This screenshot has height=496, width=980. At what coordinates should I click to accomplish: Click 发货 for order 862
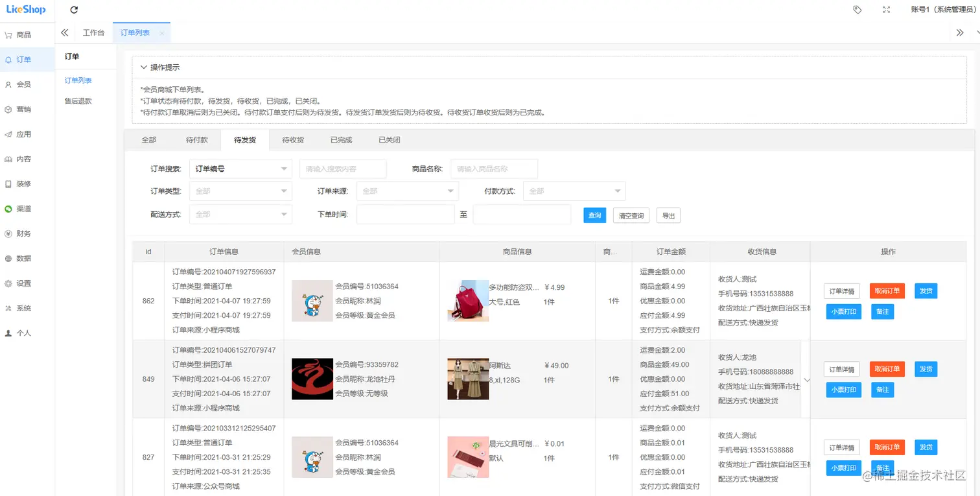pos(926,291)
